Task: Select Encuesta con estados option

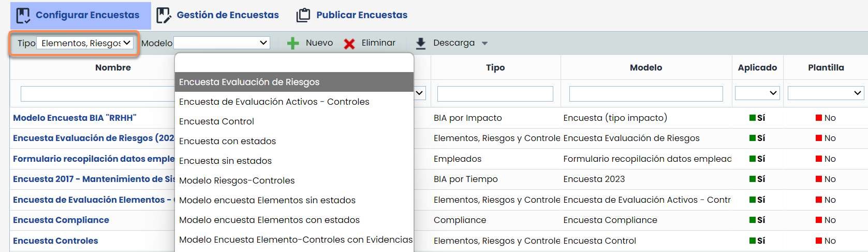Action: tap(227, 141)
